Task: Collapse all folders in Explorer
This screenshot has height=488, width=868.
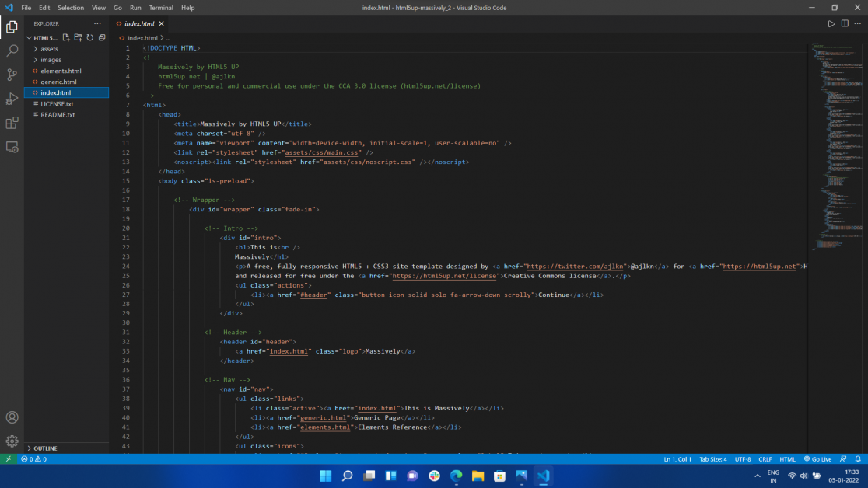Action: [x=101, y=37]
